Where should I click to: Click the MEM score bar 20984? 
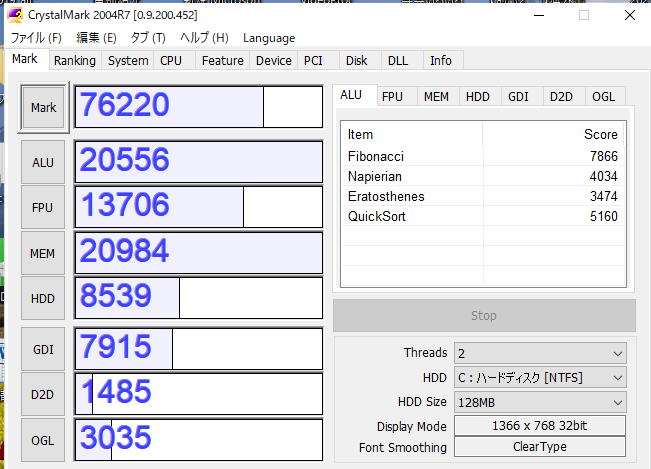(198, 253)
